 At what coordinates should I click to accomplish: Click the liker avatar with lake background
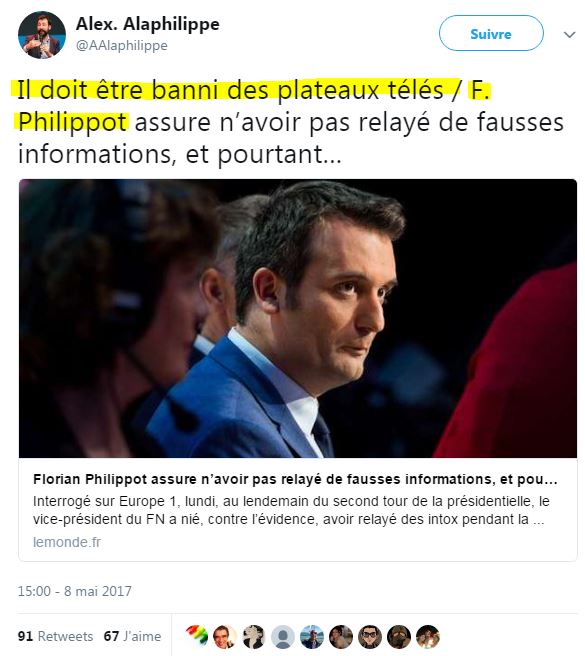312,636
